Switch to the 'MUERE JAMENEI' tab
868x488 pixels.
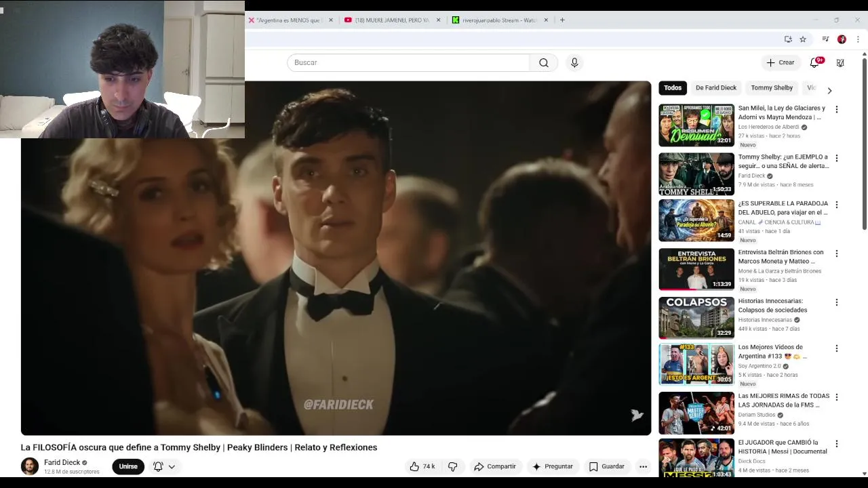point(392,20)
